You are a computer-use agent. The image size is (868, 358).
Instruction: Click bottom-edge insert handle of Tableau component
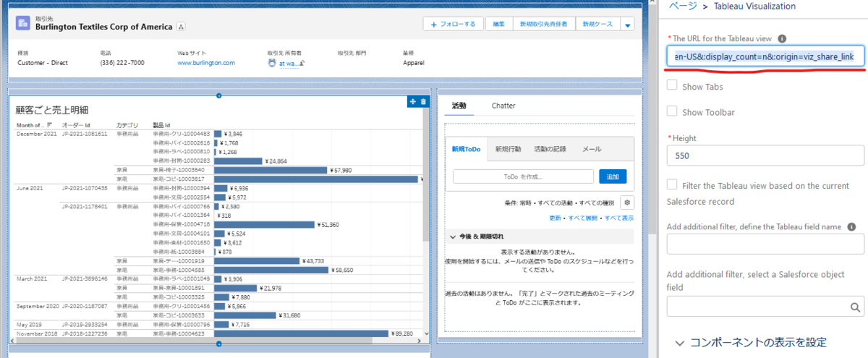point(218,344)
